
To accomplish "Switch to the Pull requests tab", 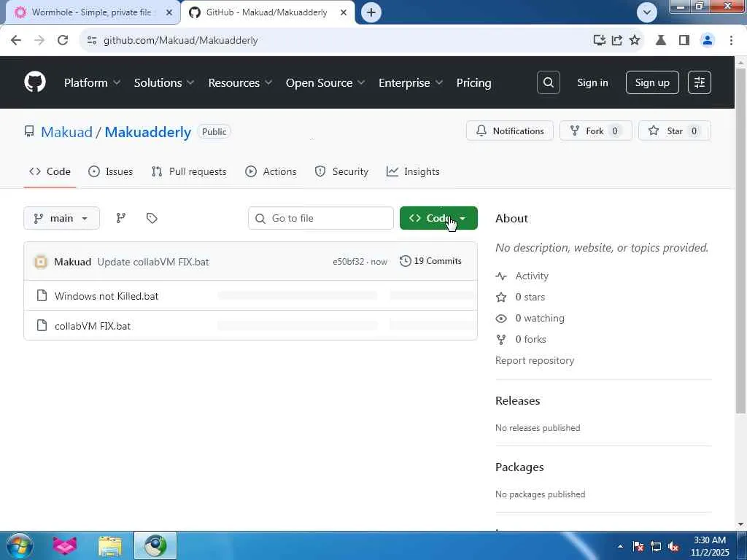I will click(x=189, y=171).
